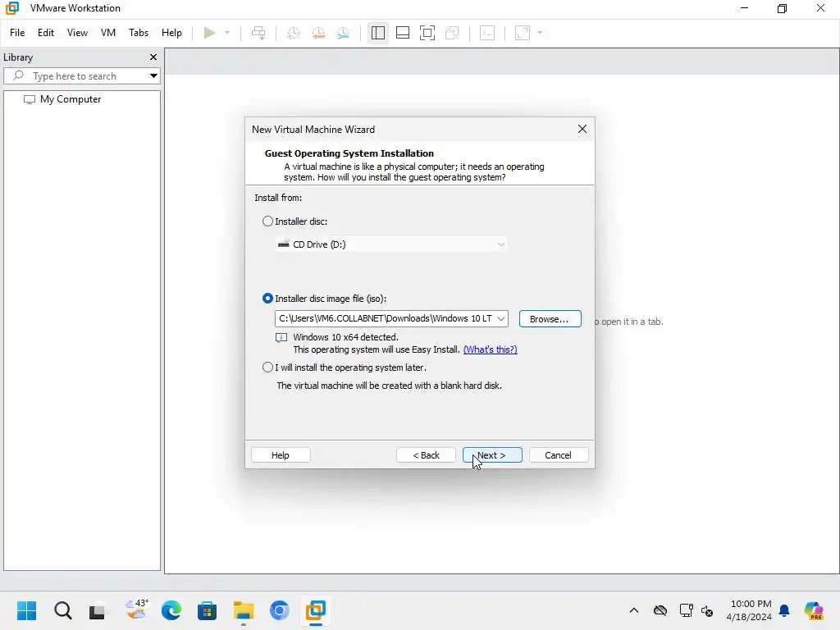
Task: Click the cloud sync tray icon
Action: (x=660, y=610)
